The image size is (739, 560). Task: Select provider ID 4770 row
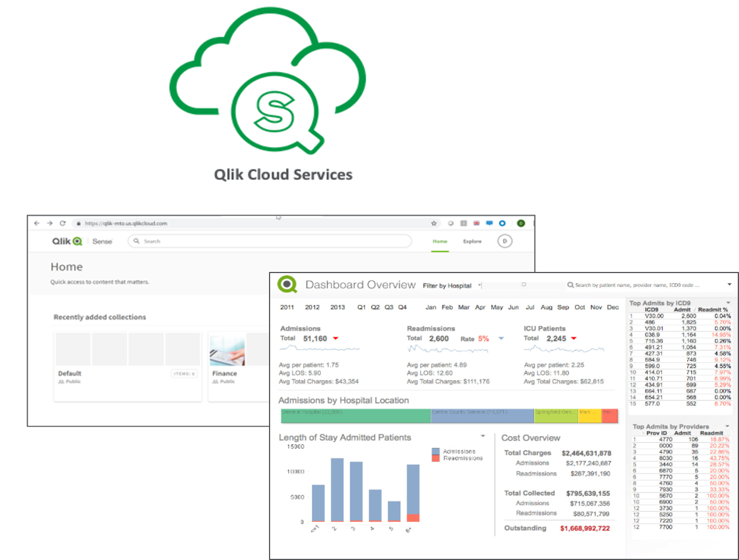(680, 440)
